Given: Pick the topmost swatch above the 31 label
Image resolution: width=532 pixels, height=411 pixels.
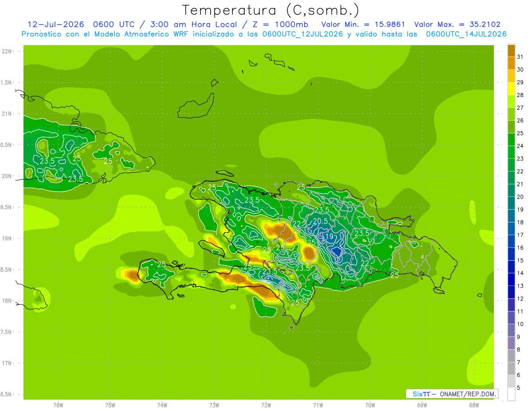Looking at the screenshot, I should click(x=511, y=51).
